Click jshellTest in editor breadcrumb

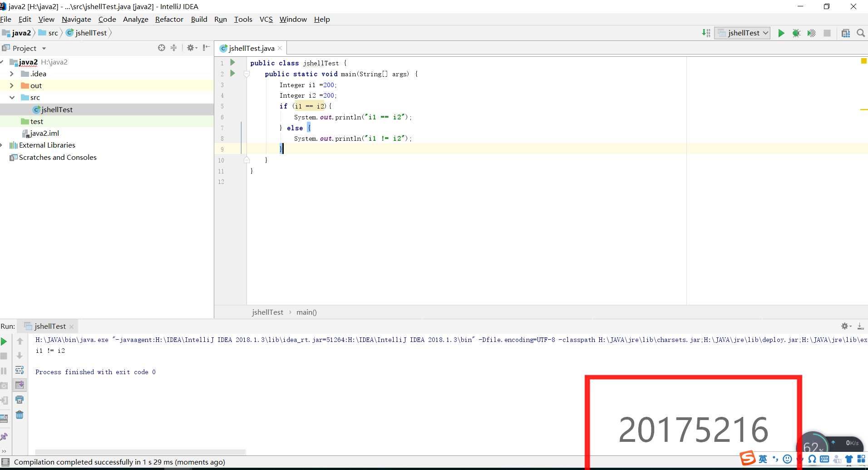(x=267, y=312)
